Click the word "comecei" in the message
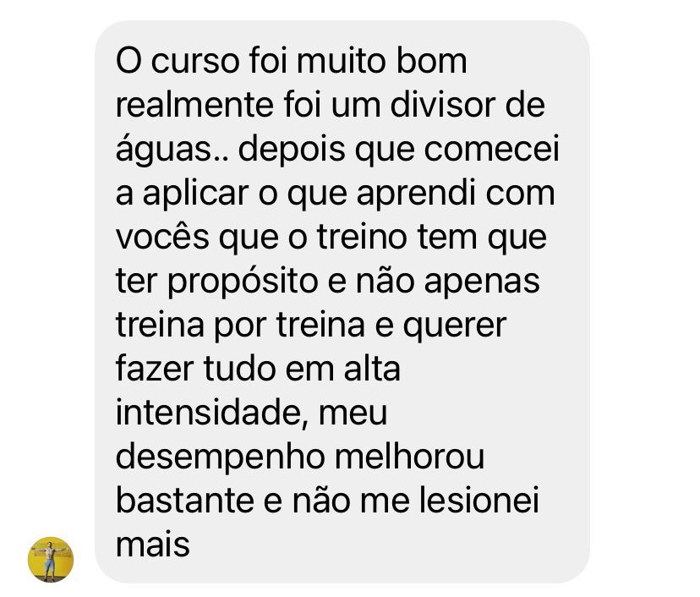This screenshot has height=597, width=700. [491, 149]
